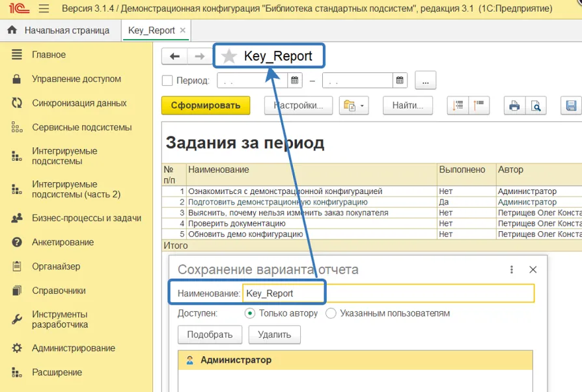Open the period selection ellipsis button
This screenshot has height=392, width=582.
pyautogui.click(x=425, y=81)
